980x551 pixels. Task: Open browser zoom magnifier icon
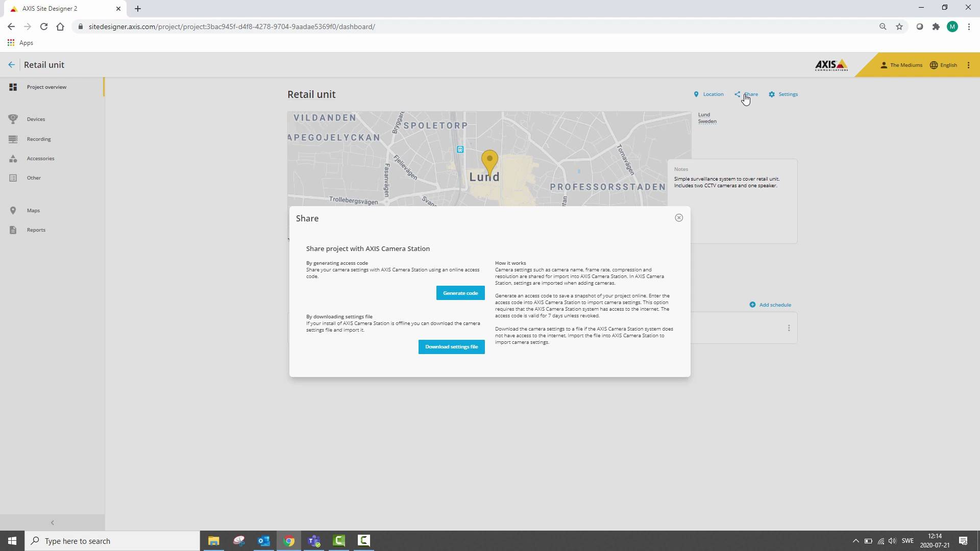coord(883,27)
